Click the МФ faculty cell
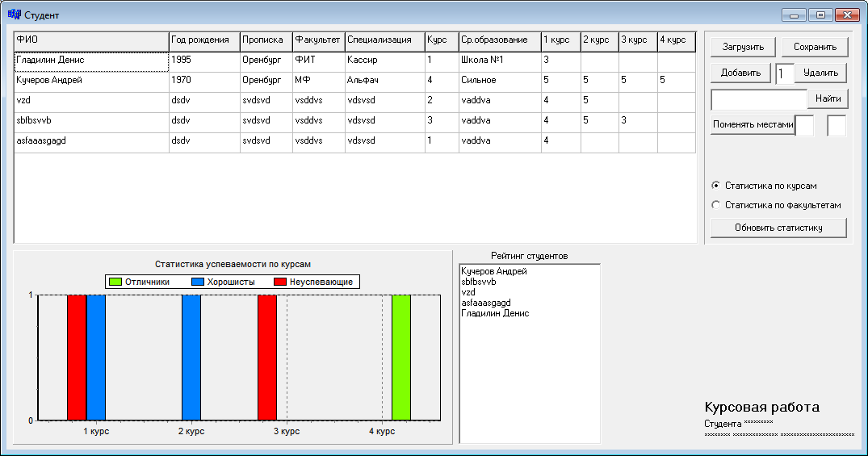868x456 pixels. click(x=319, y=82)
